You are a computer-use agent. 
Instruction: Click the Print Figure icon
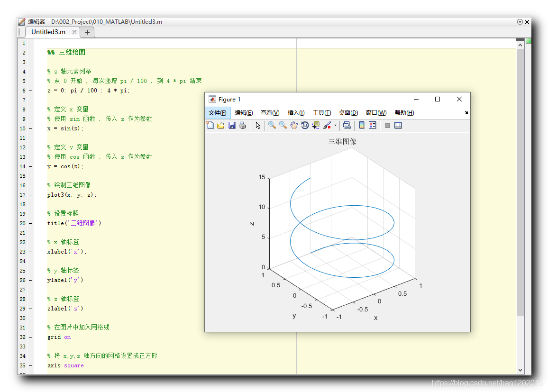[x=243, y=125]
